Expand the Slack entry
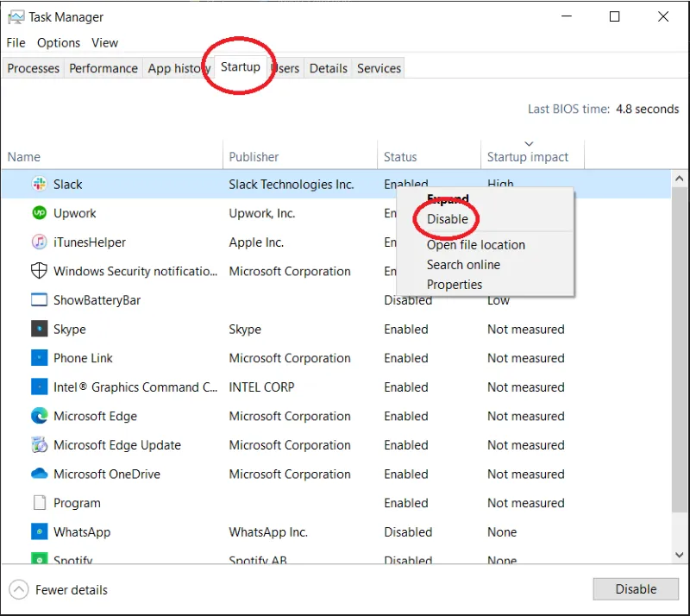Viewport: 690px width, 616px height. click(448, 199)
